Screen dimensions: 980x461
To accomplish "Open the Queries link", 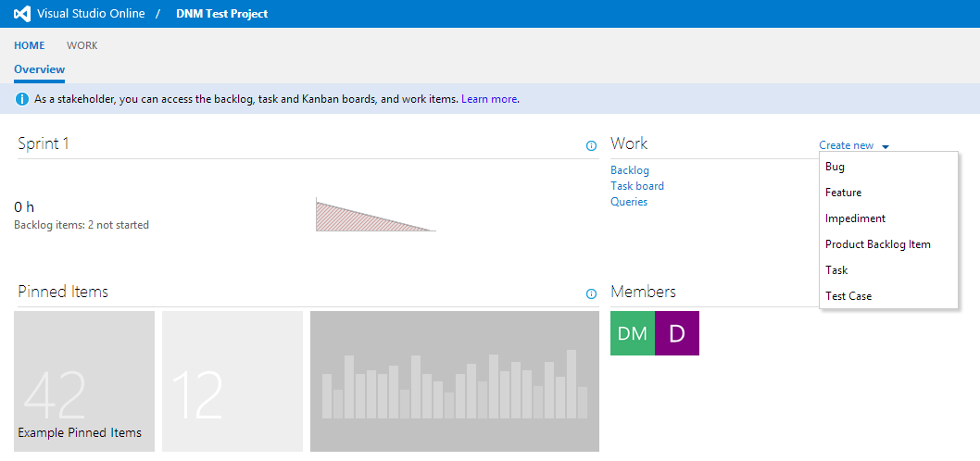I will pyautogui.click(x=629, y=202).
